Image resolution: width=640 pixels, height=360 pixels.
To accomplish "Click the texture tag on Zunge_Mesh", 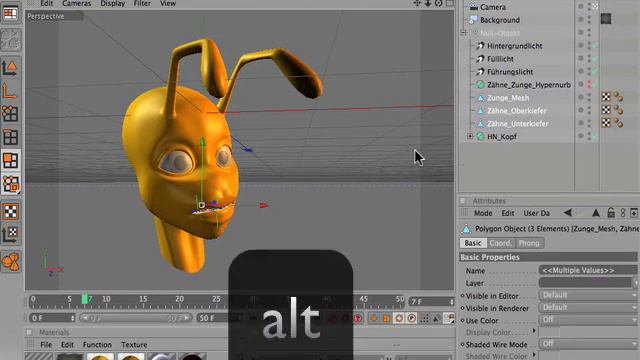I will click(x=606, y=97).
